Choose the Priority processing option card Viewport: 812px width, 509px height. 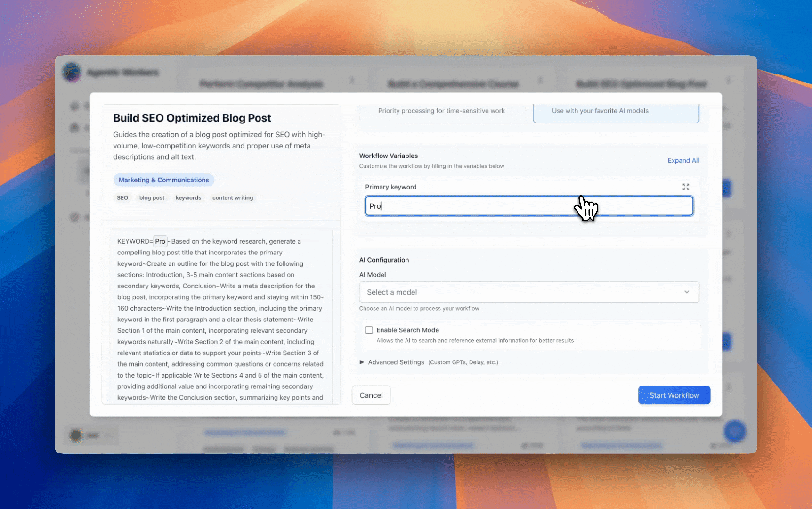(441, 112)
